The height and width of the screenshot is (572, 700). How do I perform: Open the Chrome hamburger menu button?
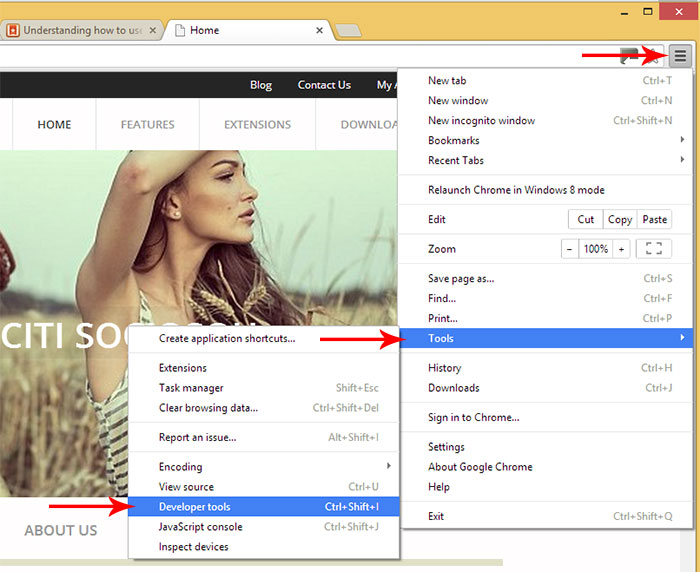tap(680, 56)
